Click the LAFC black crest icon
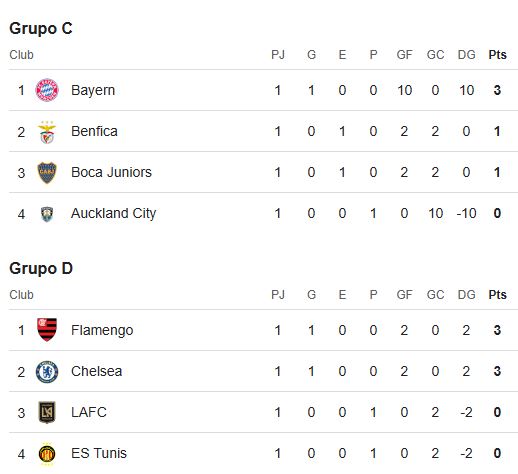This screenshot has height=474, width=518. 47,412
